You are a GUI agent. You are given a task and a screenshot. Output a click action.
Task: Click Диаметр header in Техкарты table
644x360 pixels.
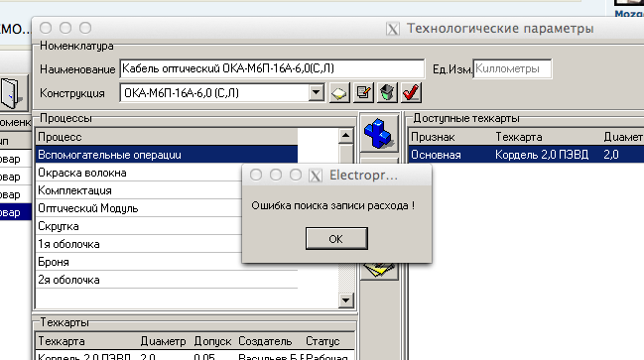(x=163, y=341)
